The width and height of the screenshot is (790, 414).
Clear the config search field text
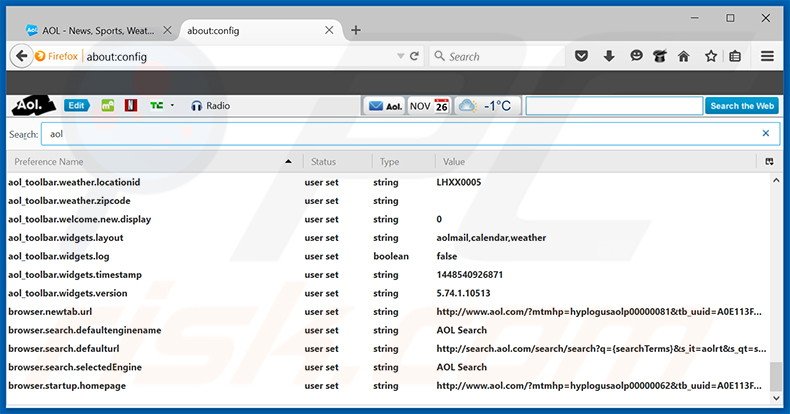pos(766,133)
